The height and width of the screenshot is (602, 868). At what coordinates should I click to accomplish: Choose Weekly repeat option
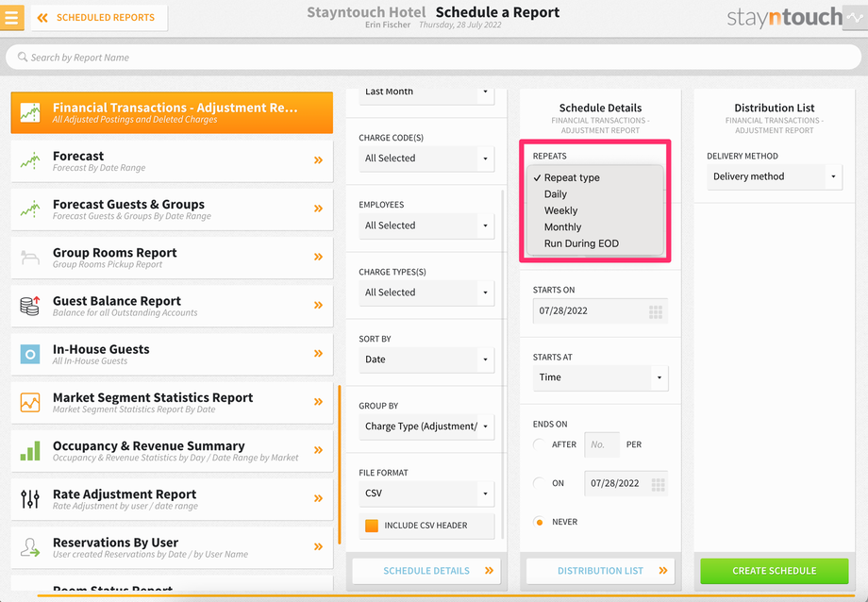595,211
